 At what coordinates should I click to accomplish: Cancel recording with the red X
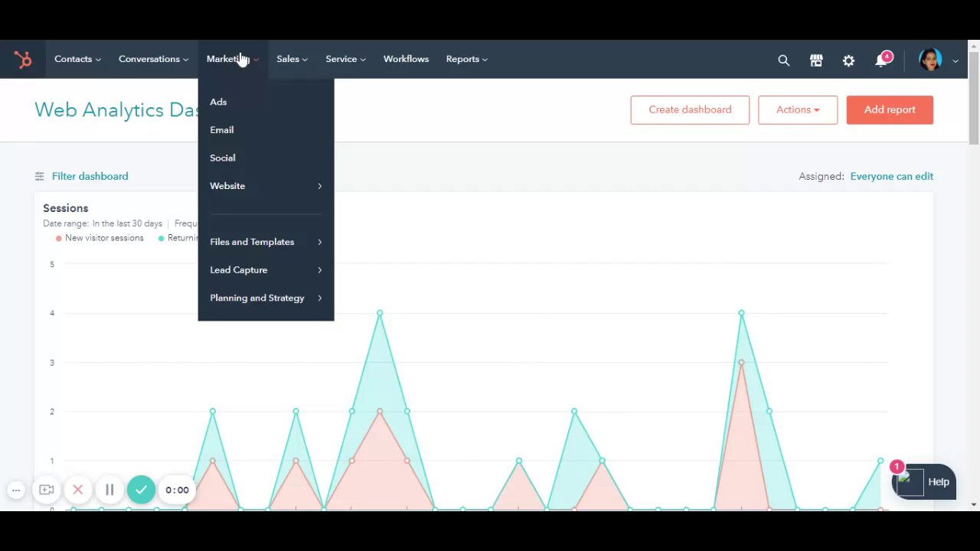tap(77, 490)
